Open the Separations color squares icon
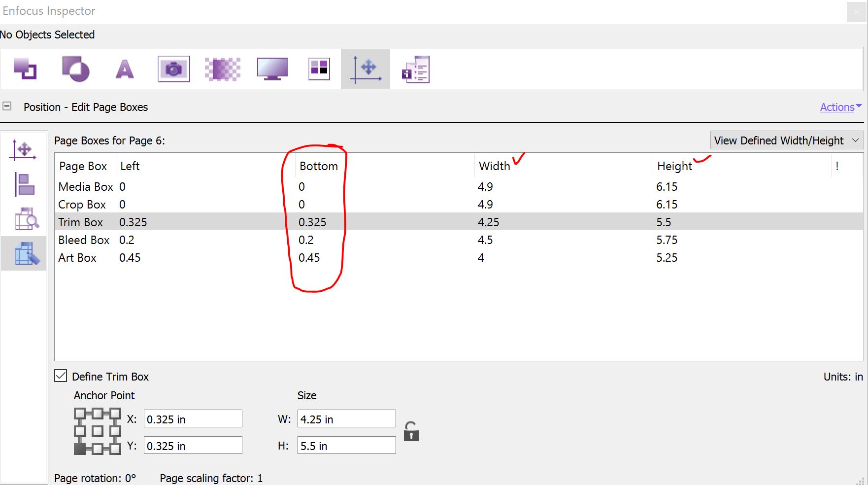The width and height of the screenshot is (868, 485). 319,69
